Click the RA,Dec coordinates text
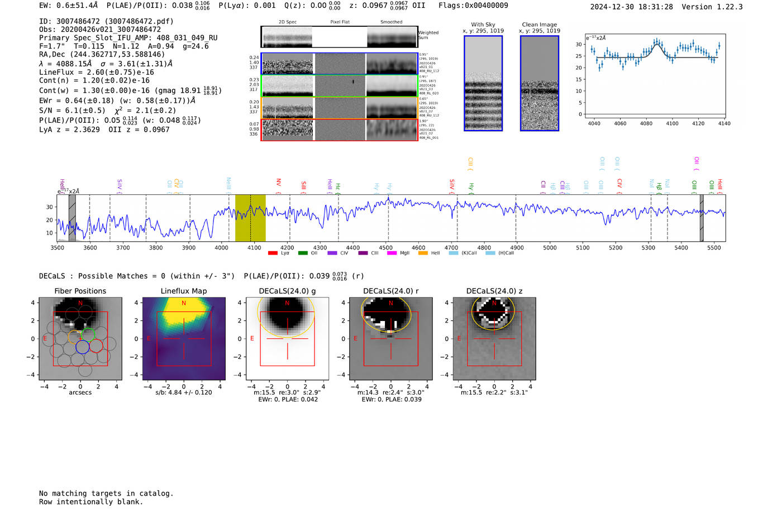 pos(102,54)
